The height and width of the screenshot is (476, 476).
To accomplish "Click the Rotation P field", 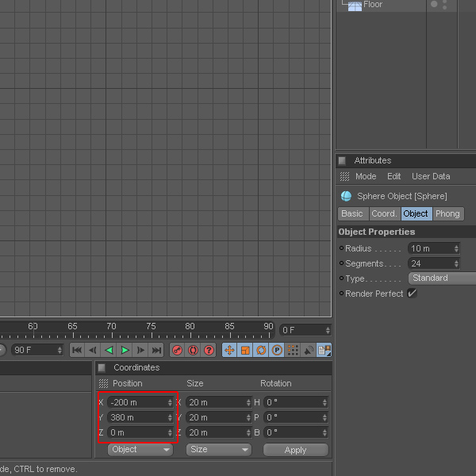I will [296, 418].
